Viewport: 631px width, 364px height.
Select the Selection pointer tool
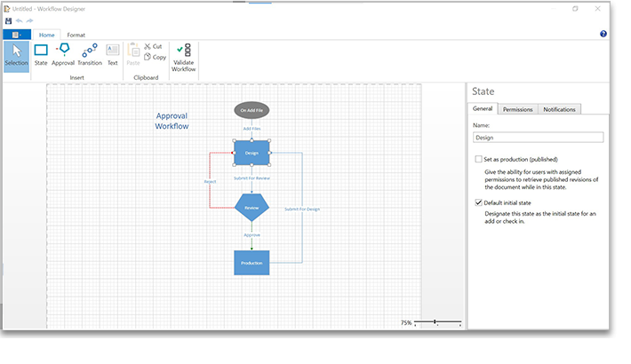pyautogui.click(x=16, y=55)
